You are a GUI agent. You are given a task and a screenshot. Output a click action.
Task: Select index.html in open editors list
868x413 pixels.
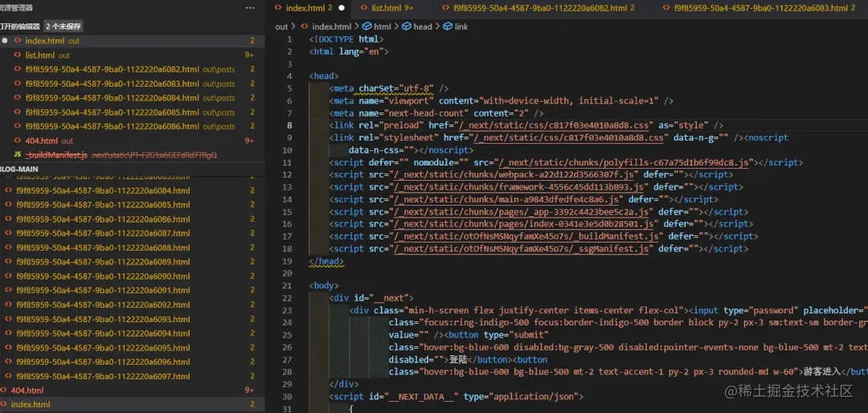pos(133,41)
